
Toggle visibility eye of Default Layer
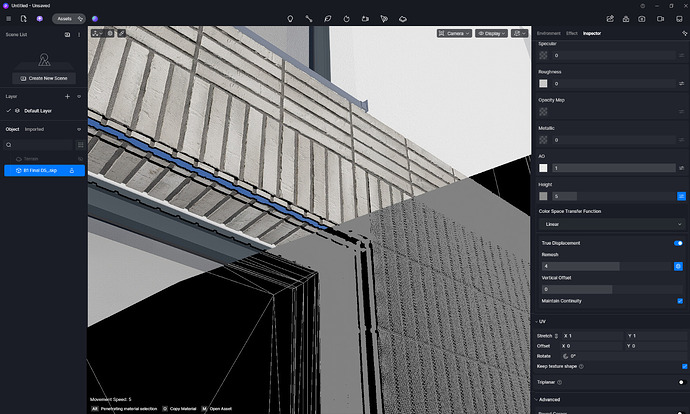tap(18, 110)
